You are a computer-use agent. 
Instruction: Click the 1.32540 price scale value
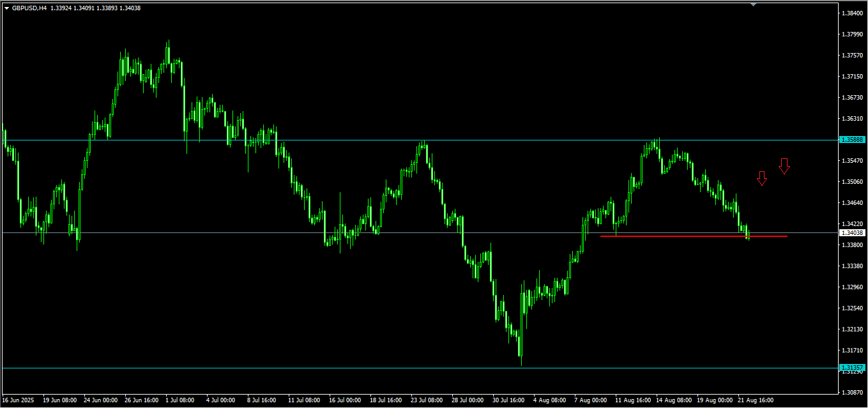852,308
